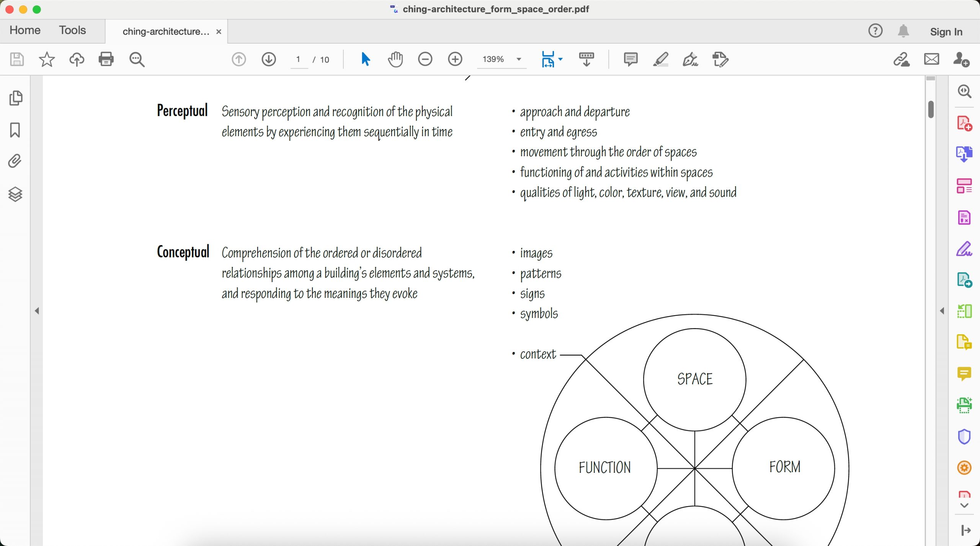Click the SPACE circle label in diagram

pyautogui.click(x=695, y=379)
